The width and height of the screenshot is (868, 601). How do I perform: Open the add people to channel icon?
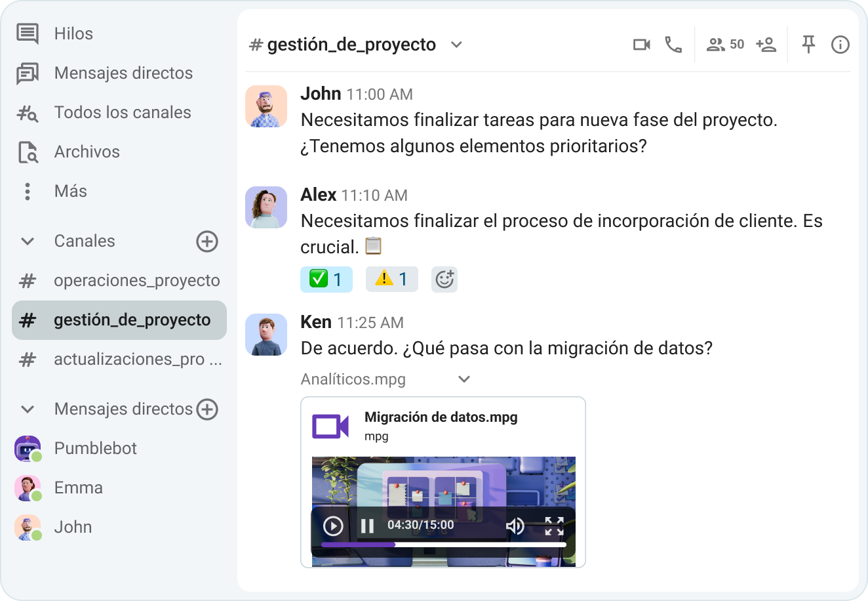pyautogui.click(x=765, y=45)
